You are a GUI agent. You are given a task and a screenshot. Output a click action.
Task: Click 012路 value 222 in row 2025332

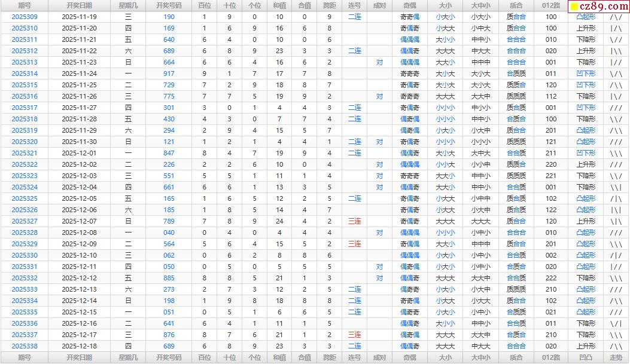click(551, 278)
